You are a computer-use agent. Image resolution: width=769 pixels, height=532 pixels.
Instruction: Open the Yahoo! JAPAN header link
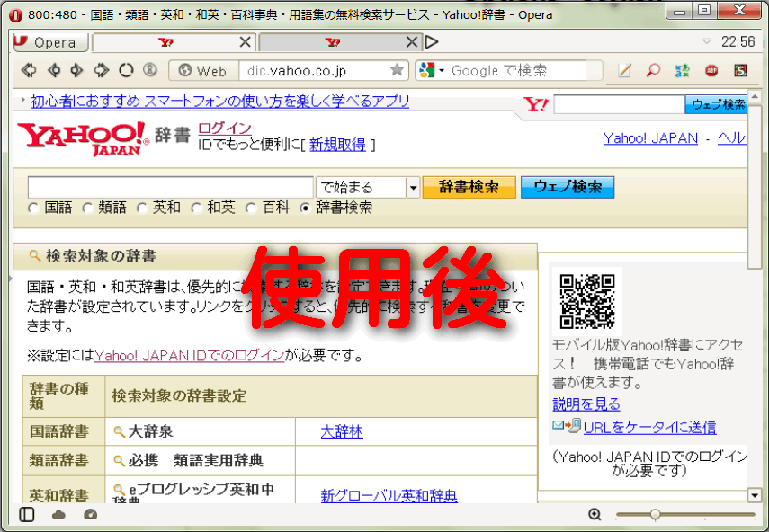tap(650, 138)
